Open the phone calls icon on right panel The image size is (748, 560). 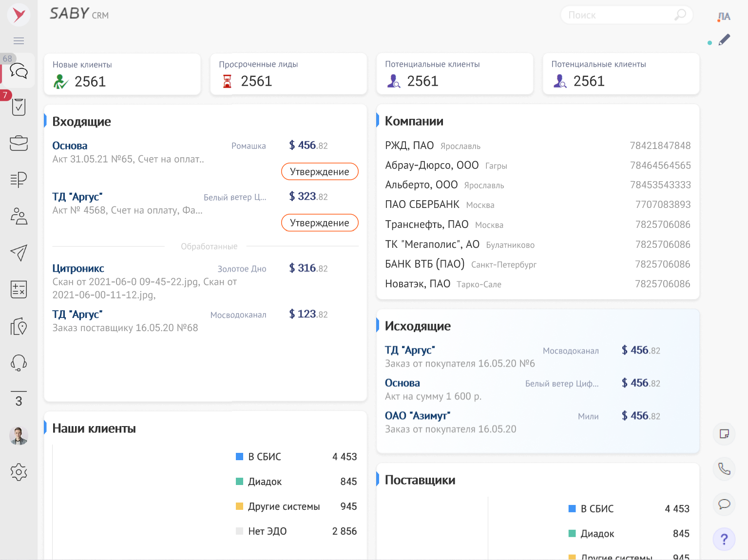click(x=724, y=469)
